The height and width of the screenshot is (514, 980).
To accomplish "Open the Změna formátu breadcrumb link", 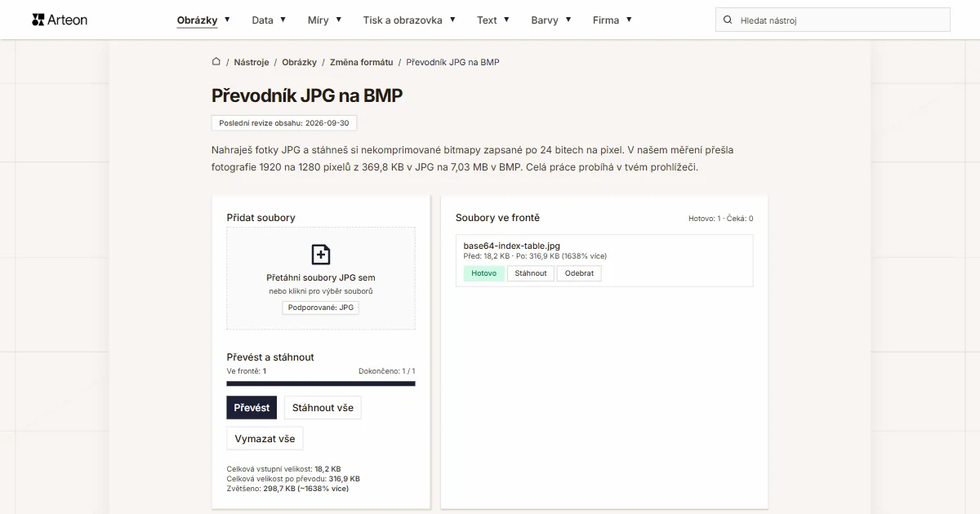I will 361,62.
